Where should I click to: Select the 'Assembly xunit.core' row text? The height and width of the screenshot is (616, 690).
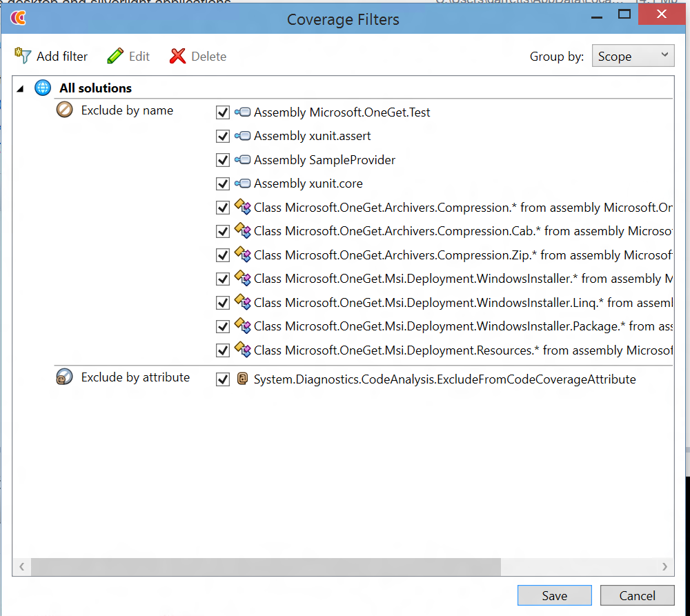[308, 184]
